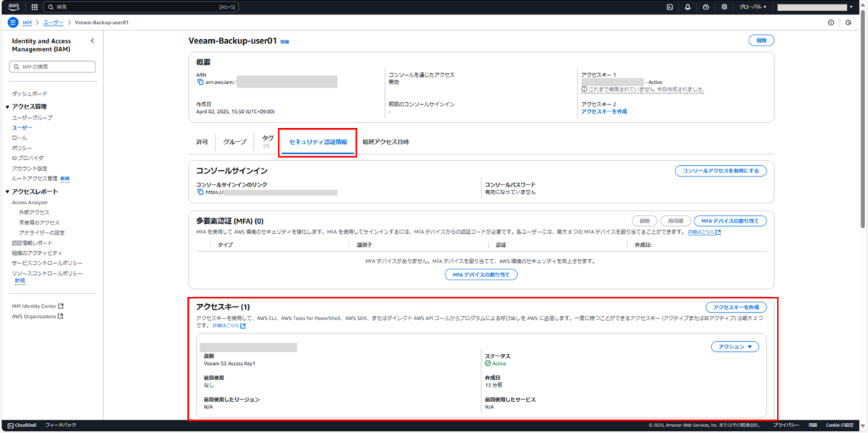This screenshot has width=868, height=433.
Task: Switch to the 最終アクセス日時 tab
Action: pos(386,142)
